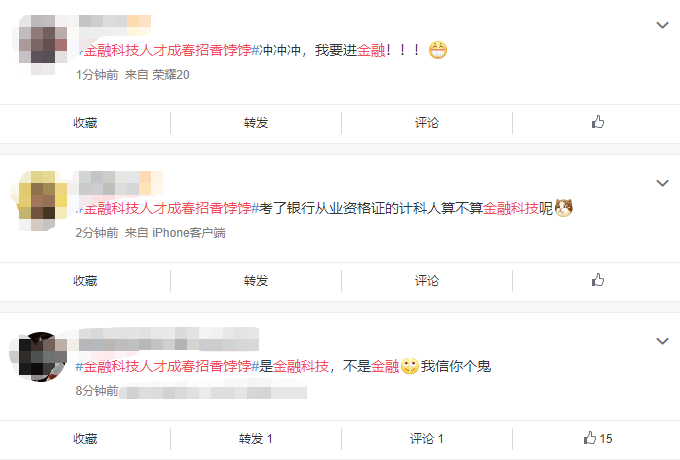The width and height of the screenshot is (680, 460).
Task: Expand the first post's chevron menu
Action: (x=662, y=25)
